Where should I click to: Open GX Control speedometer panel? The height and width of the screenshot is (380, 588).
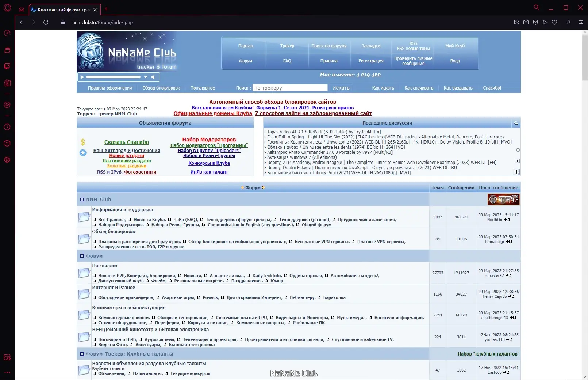(x=7, y=33)
